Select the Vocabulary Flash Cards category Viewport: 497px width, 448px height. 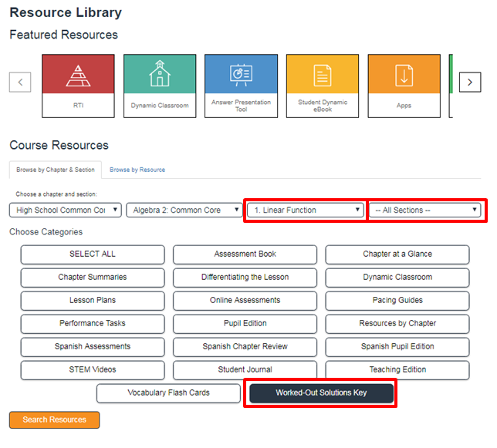pyautogui.click(x=168, y=393)
